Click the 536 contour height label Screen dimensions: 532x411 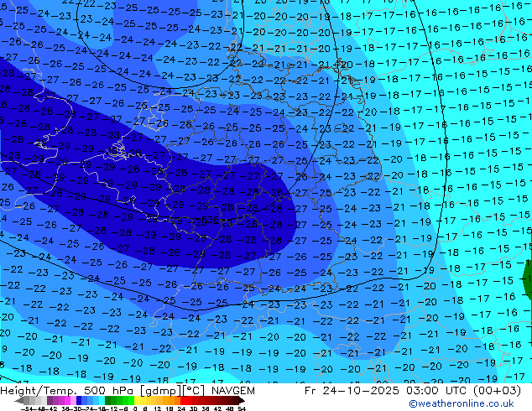[210, 220]
